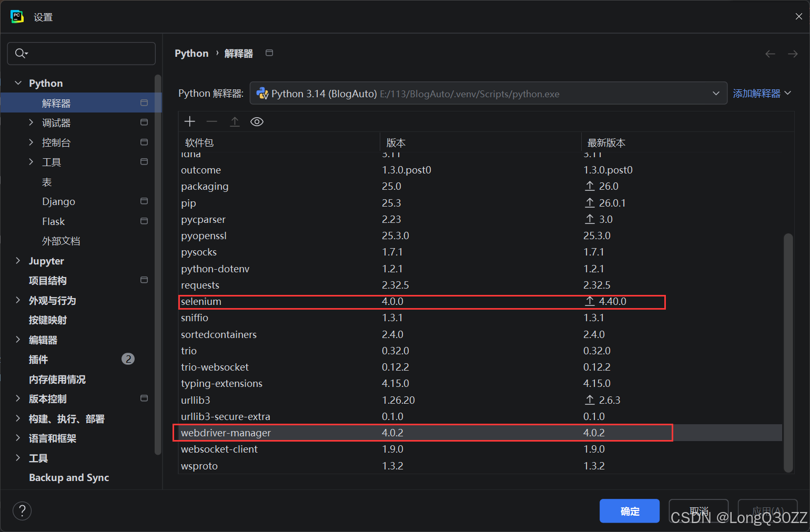Select the pyopenssl package row
Screen dimensions: 810x532
click(480, 236)
